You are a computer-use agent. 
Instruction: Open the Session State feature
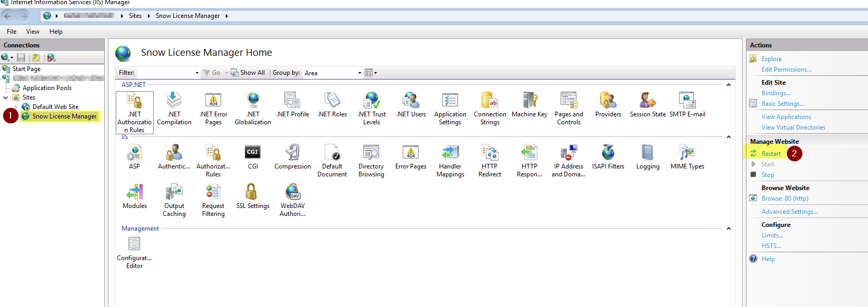point(648,105)
